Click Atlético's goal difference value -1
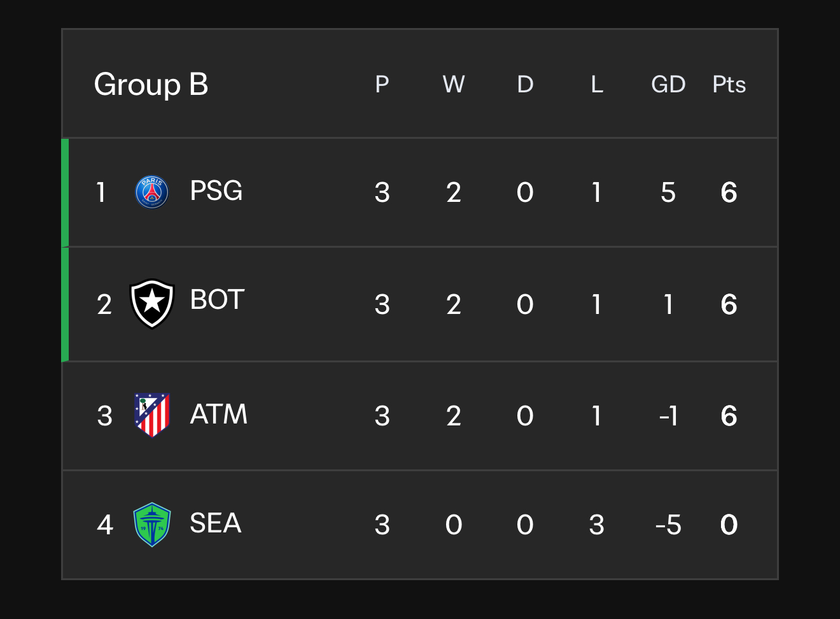 click(668, 416)
